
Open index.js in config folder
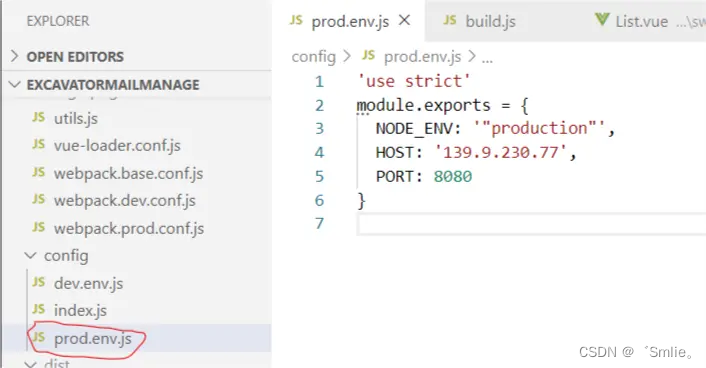(80, 310)
